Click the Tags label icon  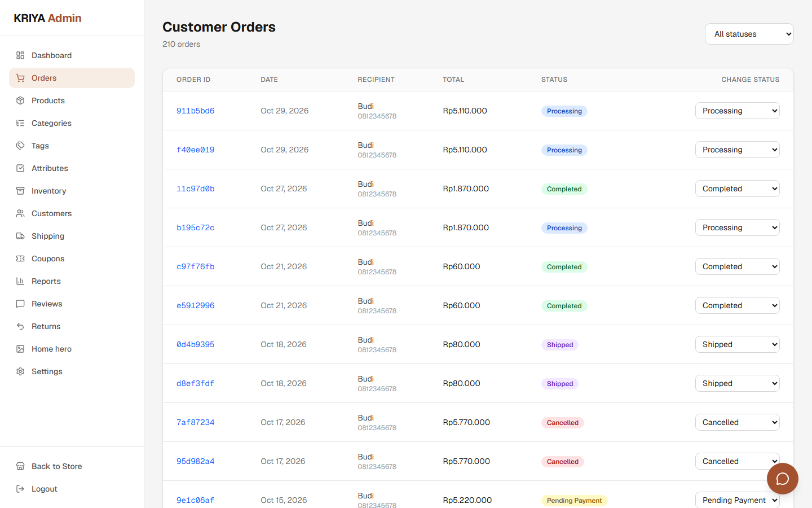point(20,146)
